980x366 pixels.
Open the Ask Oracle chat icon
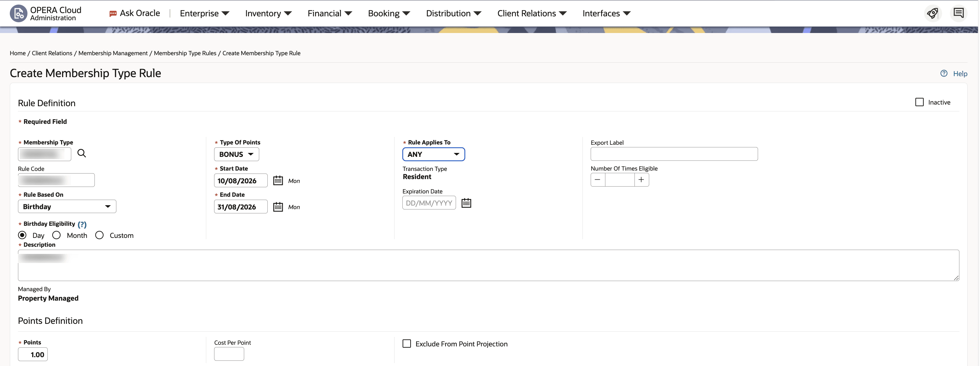[x=113, y=14]
